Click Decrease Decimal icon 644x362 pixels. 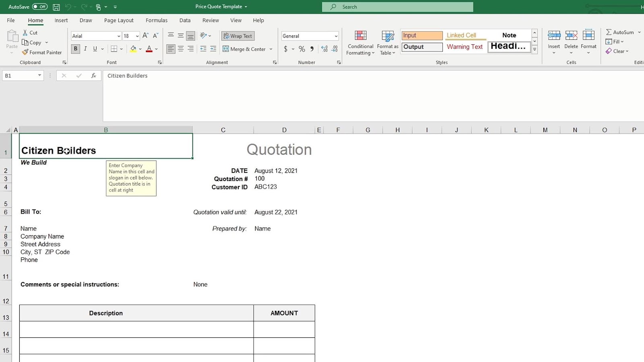tap(334, 49)
